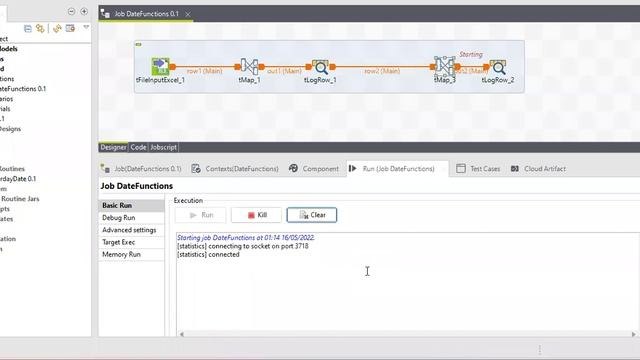Open the Cloud Artifact tab
Image resolution: width=640 pixels, height=360 pixels.
(538, 169)
